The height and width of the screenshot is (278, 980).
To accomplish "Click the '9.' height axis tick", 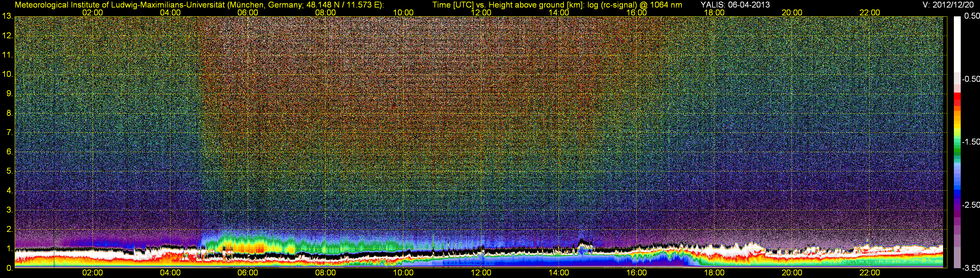I will 9,94.
